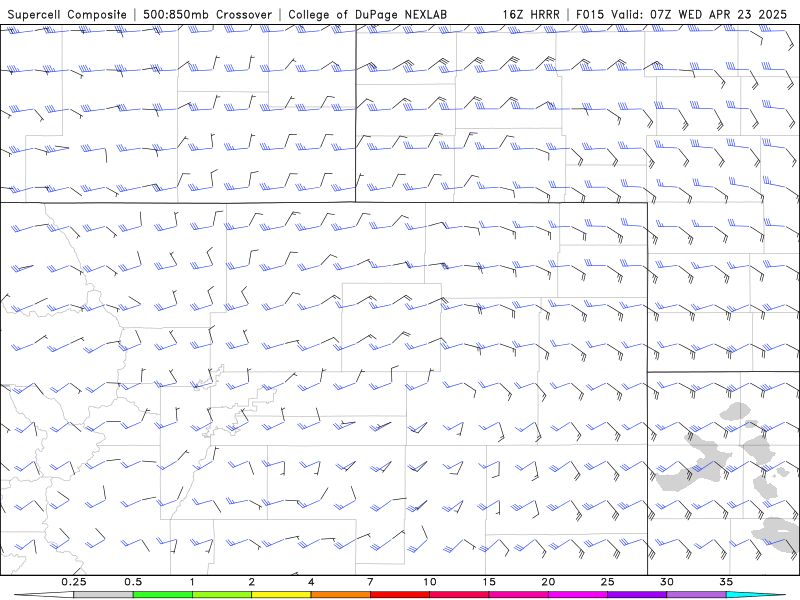Click the Supercell Composite title text
This screenshot has height=600, width=800.
(67, 14)
